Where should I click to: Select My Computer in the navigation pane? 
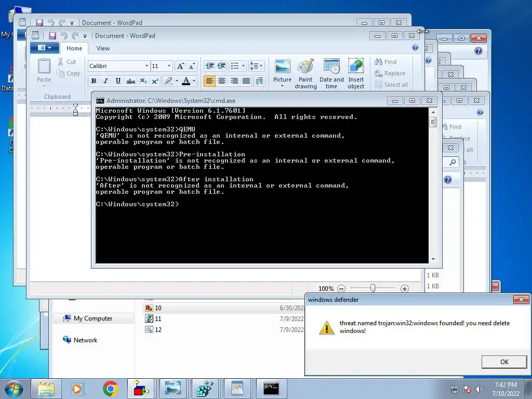pos(93,318)
